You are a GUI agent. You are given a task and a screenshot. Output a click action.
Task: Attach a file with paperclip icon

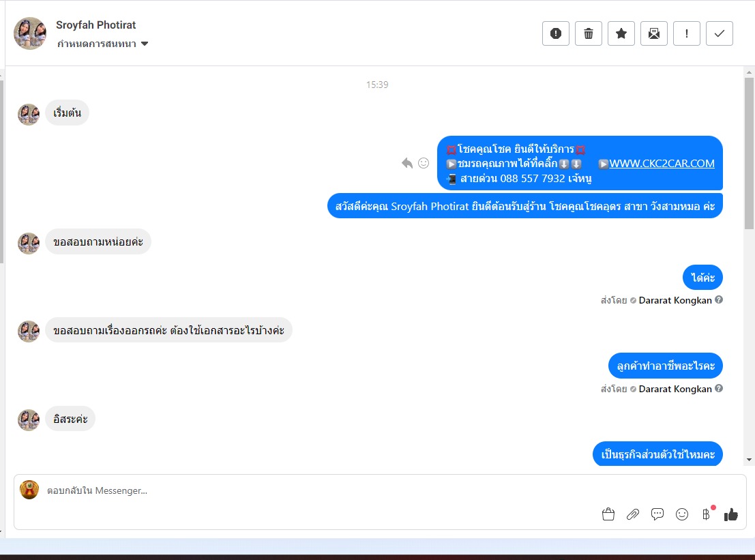pyautogui.click(x=633, y=514)
